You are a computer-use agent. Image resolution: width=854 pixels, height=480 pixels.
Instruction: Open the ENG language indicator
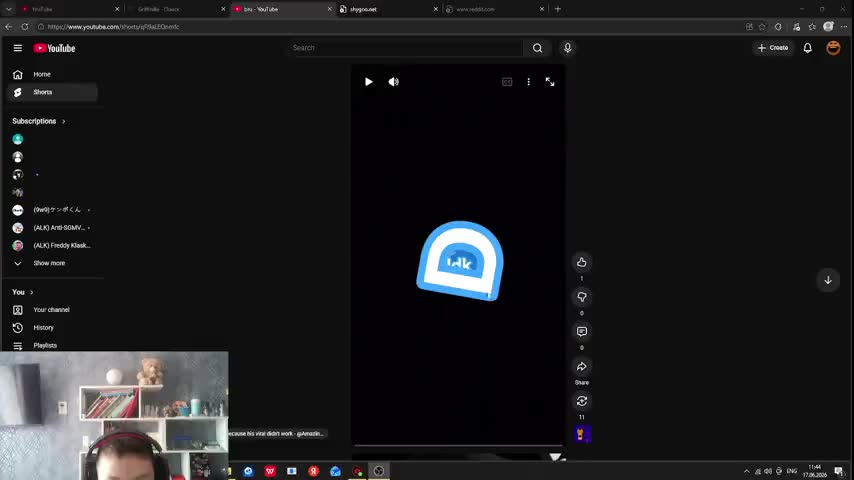tap(792, 471)
